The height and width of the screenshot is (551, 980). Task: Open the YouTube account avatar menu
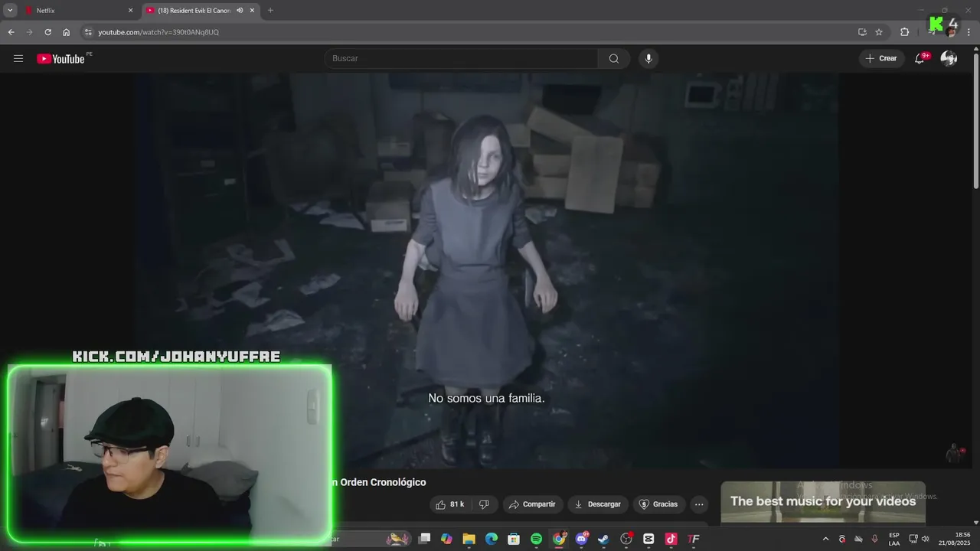pyautogui.click(x=949, y=59)
